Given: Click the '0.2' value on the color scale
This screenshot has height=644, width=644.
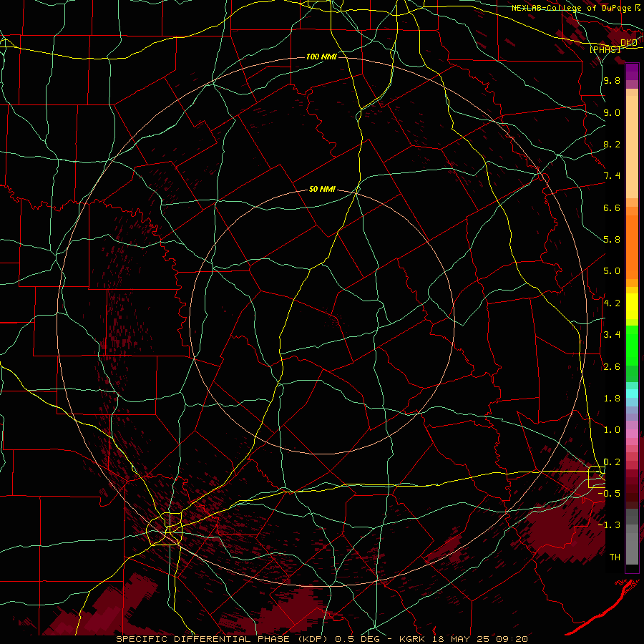Looking at the screenshot, I should (x=612, y=462).
